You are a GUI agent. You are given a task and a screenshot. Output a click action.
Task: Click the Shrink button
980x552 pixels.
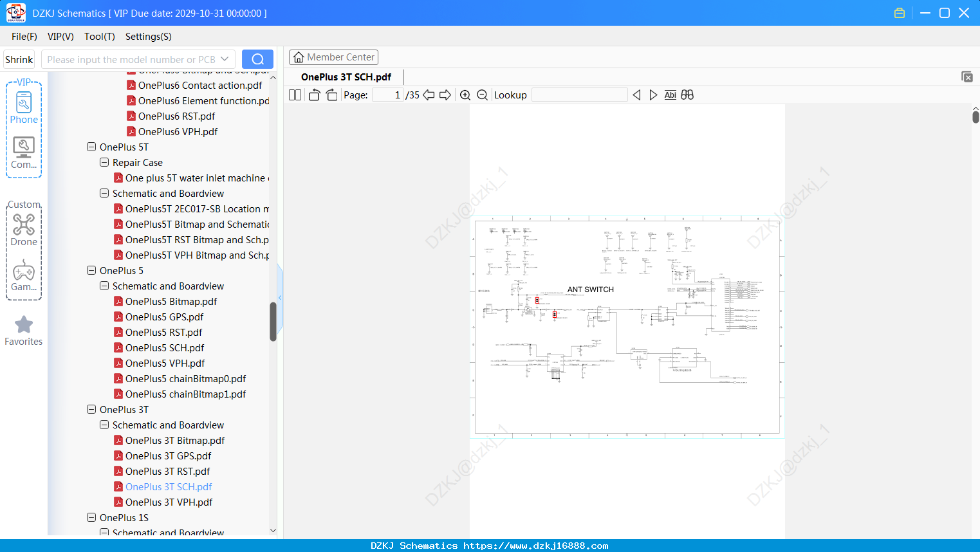tap(19, 59)
